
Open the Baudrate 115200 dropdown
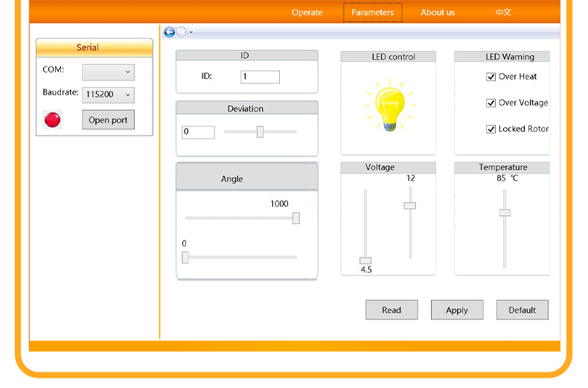coord(108,95)
